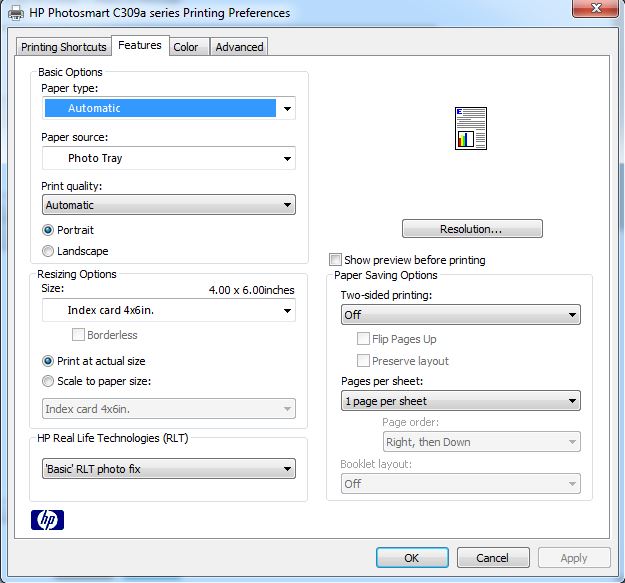Choose Print at actual size
The width and height of the screenshot is (625, 583).
93,361
